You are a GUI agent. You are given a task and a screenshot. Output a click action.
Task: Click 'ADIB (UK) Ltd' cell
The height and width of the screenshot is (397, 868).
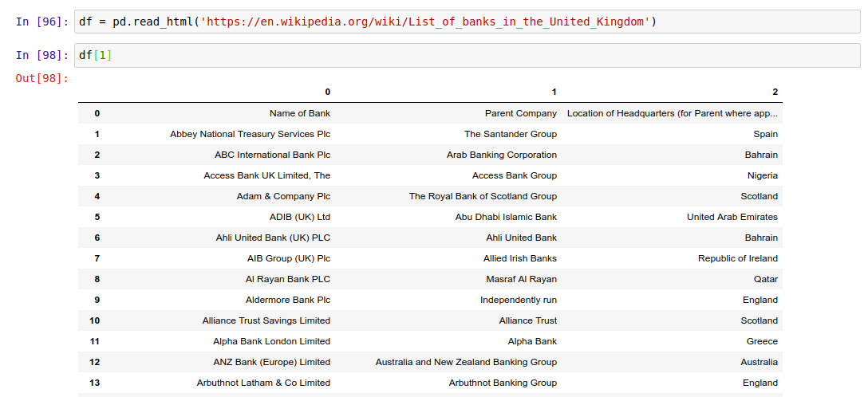pos(300,217)
